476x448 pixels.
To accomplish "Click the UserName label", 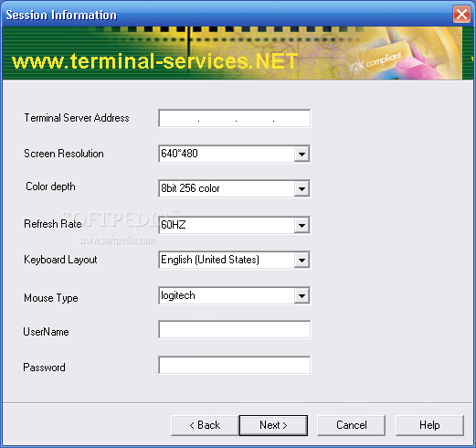I will pos(46,332).
